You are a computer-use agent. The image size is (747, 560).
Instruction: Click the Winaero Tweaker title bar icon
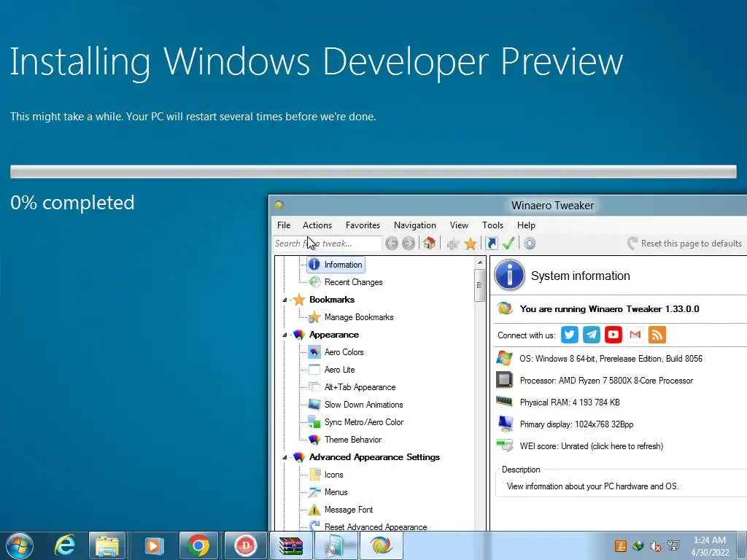(x=279, y=205)
